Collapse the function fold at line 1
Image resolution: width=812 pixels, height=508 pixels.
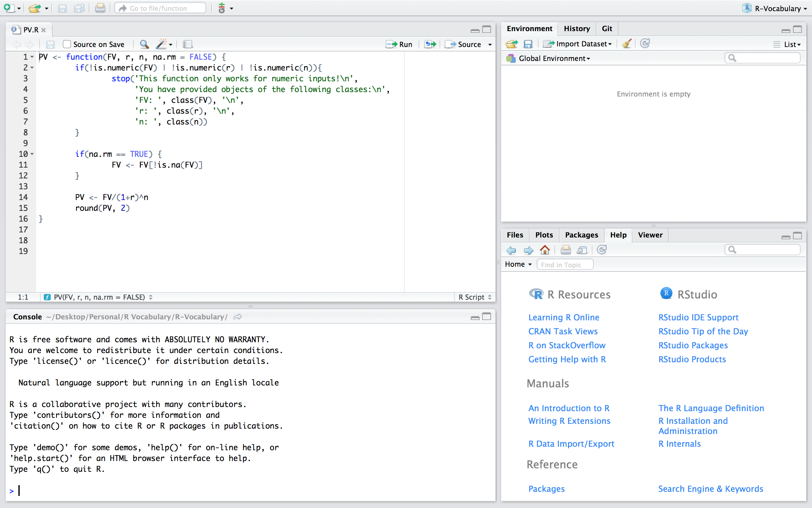tap(32, 57)
